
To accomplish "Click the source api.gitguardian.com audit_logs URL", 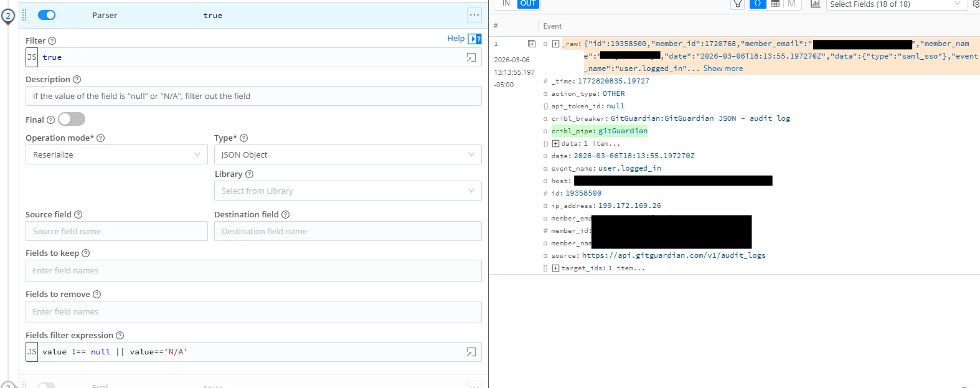I will 674,255.
